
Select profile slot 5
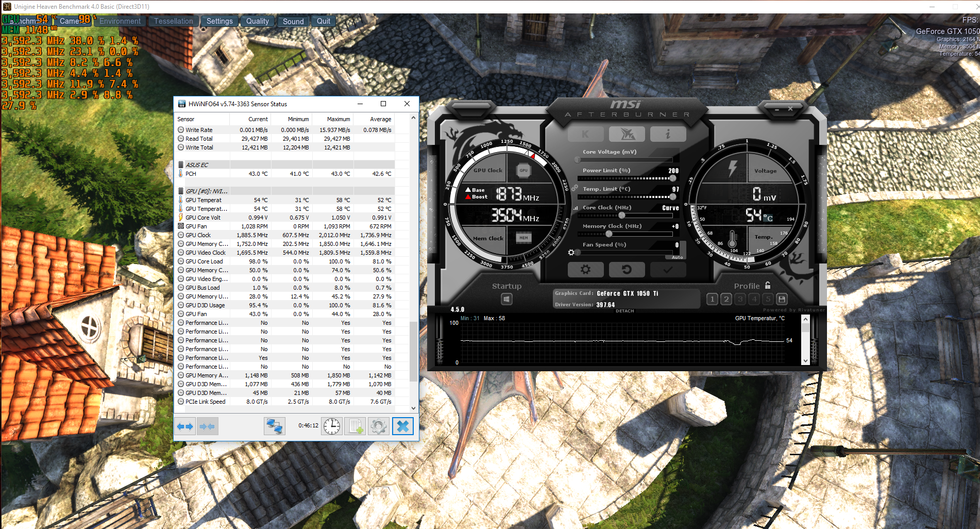coord(768,299)
